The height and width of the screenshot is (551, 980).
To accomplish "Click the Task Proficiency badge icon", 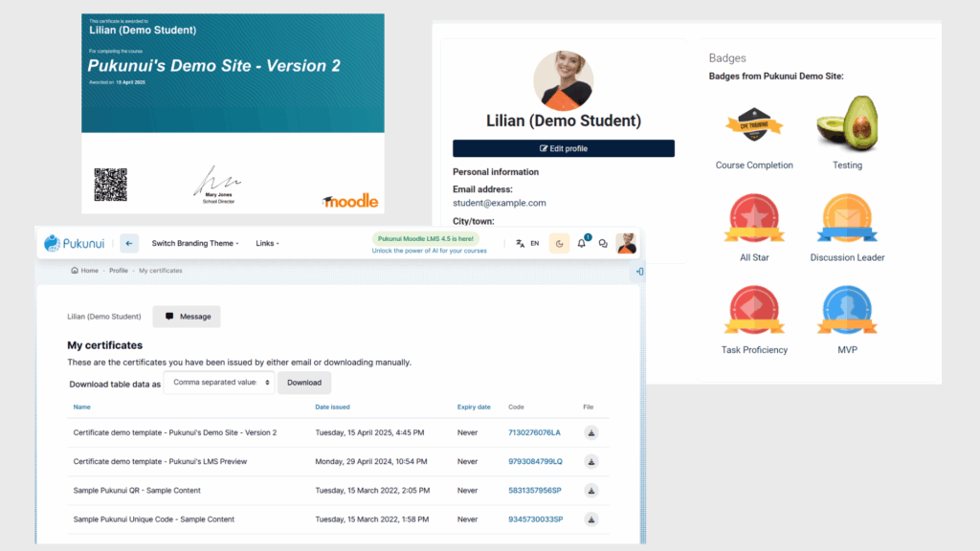I will 754,310.
